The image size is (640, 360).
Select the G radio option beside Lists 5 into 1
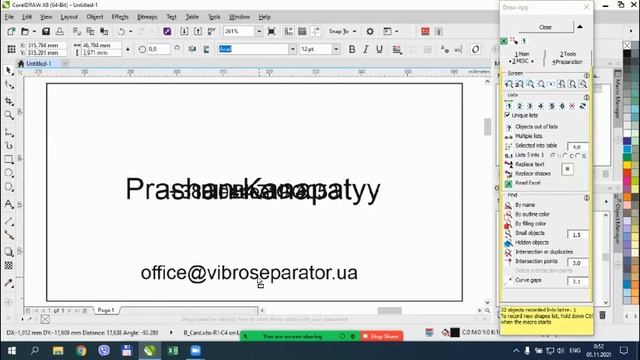(578, 156)
